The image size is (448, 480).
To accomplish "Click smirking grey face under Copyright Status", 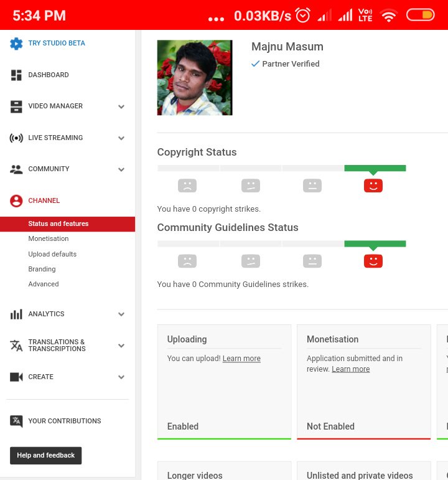I will (251, 186).
